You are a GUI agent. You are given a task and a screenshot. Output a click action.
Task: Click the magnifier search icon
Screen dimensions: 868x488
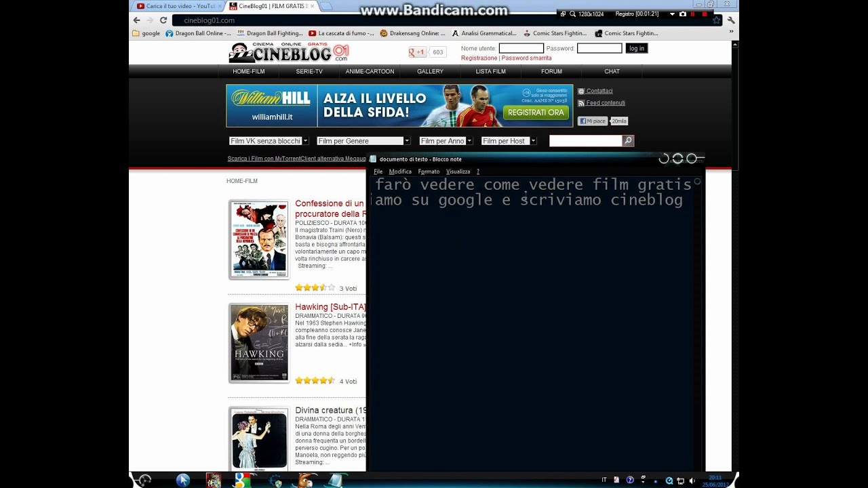[628, 141]
